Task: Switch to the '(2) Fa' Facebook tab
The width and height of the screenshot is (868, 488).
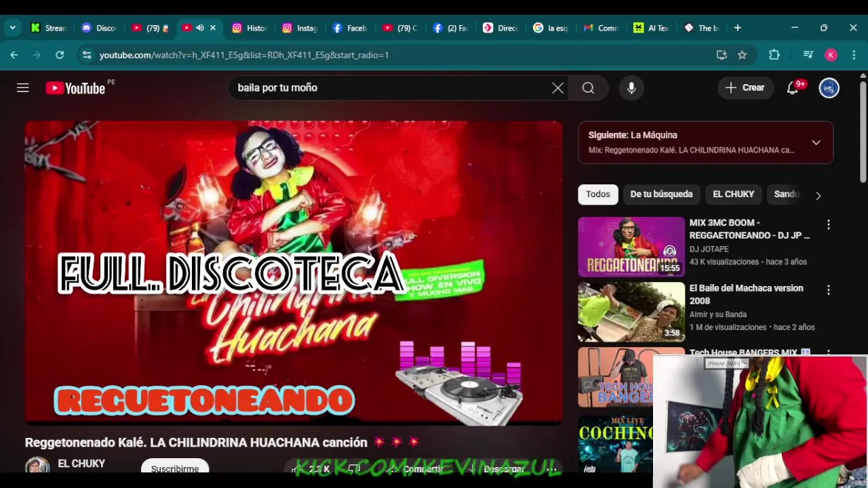Action: (x=450, y=28)
